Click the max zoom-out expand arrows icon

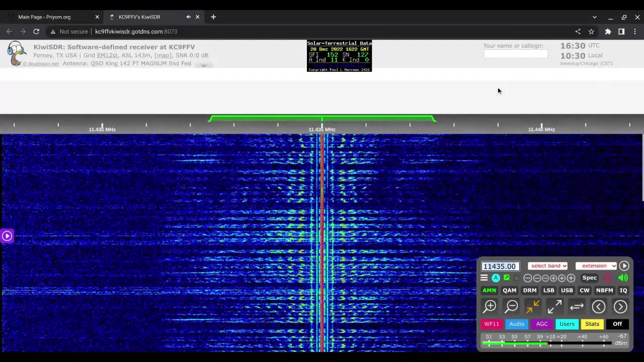(554, 306)
